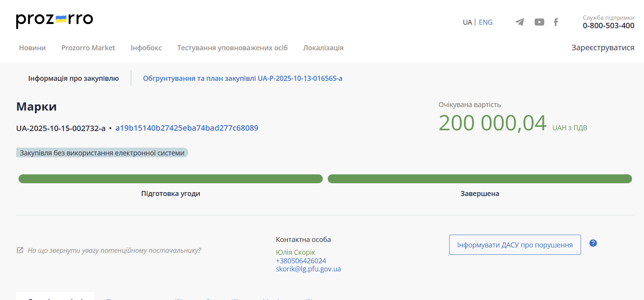Open Prozorro Market from navigation
The height and width of the screenshot is (300, 644).
click(88, 48)
